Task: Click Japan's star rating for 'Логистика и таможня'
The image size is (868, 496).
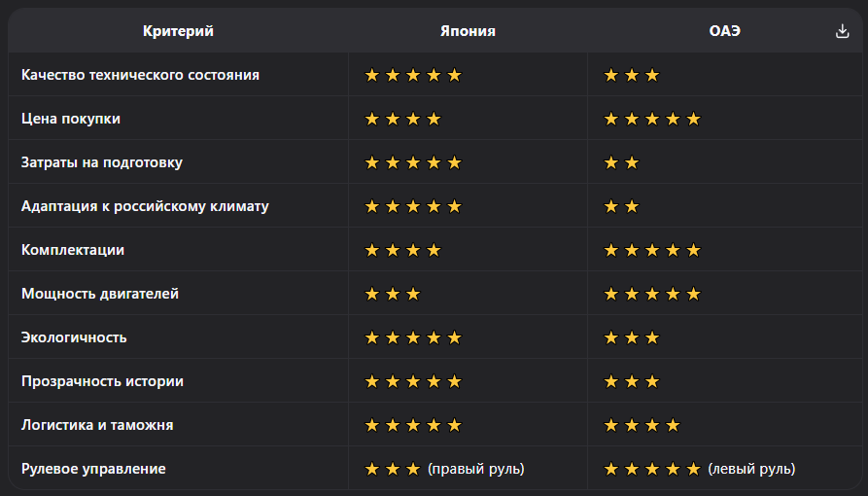Action: tap(413, 425)
